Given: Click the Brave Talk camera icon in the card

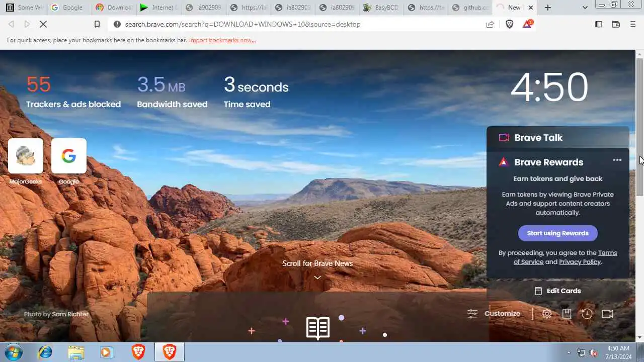Looking at the screenshot, I should 504,138.
